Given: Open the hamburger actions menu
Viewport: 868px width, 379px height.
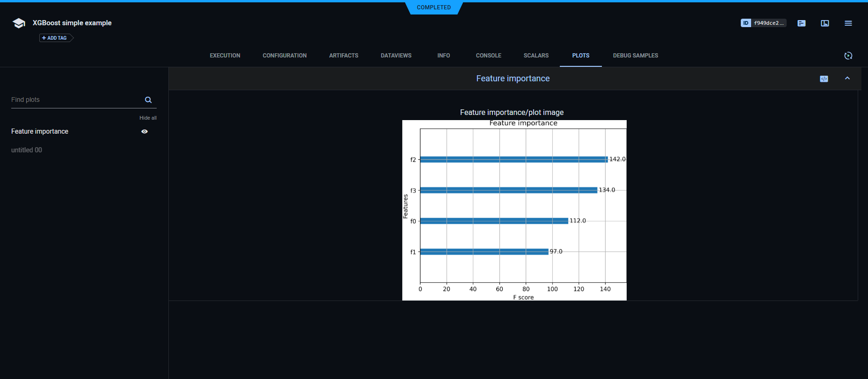Looking at the screenshot, I should coord(848,23).
